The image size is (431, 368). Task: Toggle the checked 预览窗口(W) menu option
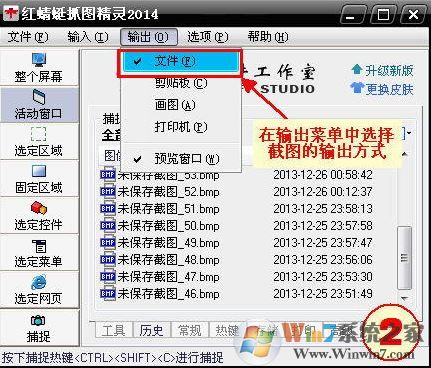point(181,159)
